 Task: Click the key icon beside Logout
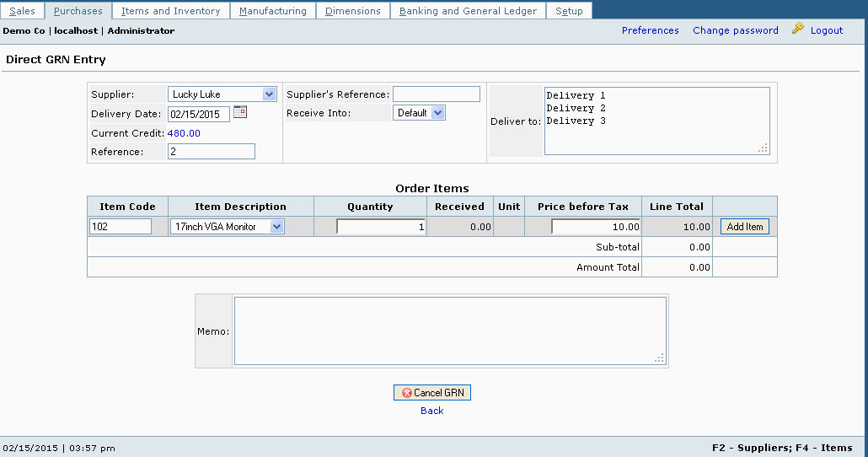click(798, 29)
